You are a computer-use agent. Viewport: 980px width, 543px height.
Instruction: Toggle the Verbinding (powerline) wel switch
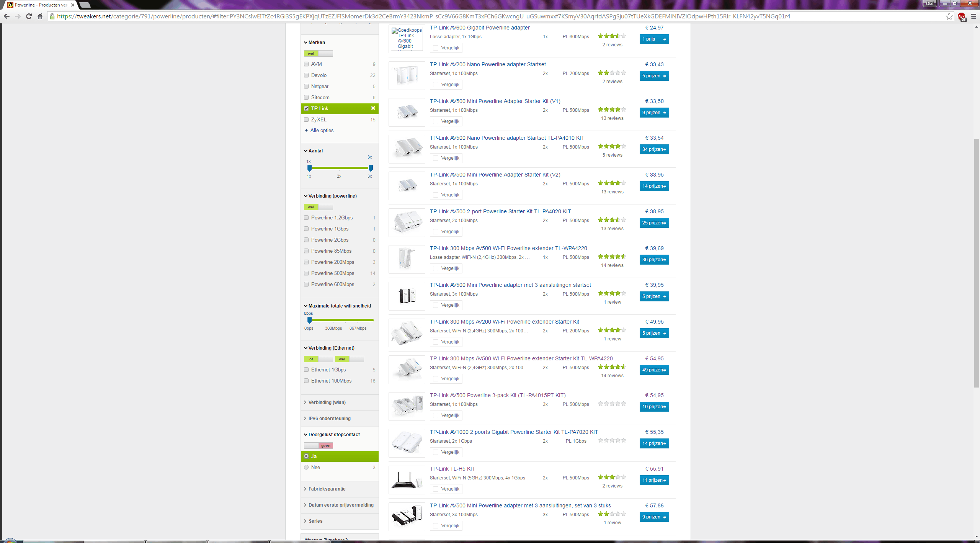[318, 207]
